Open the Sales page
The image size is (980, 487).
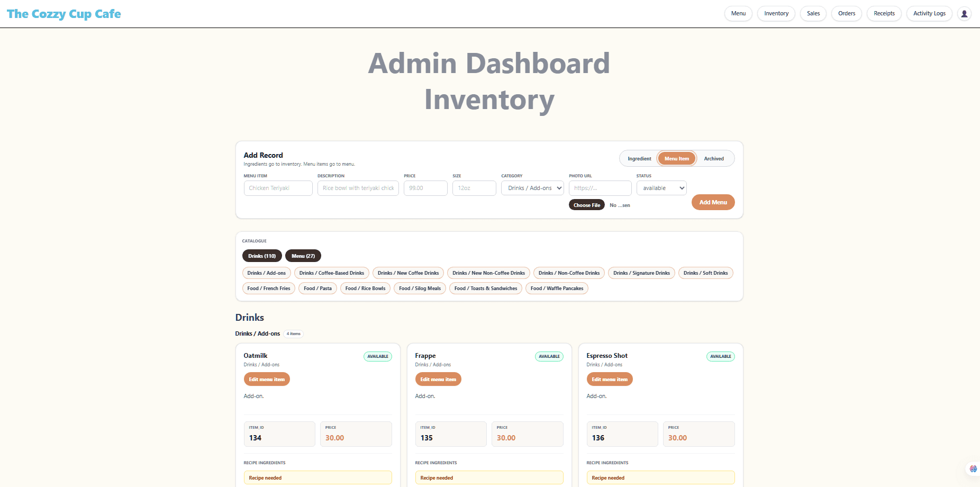point(813,14)
